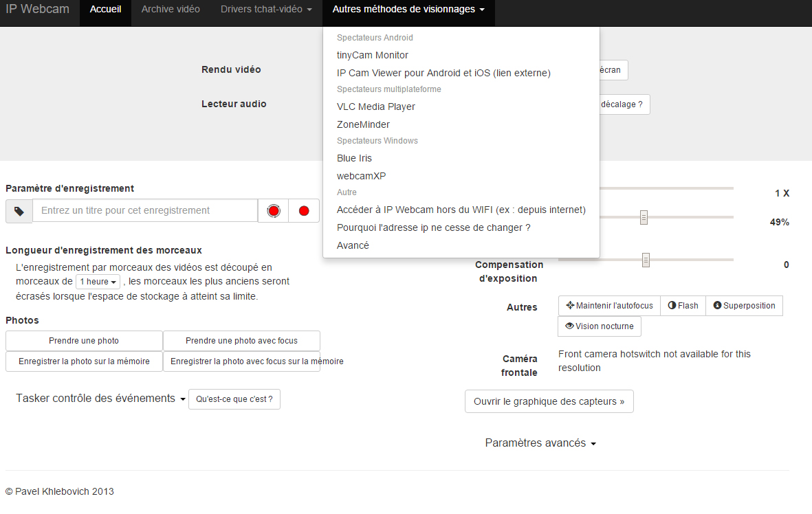Click the IP Webcam brand link
The height and width of the screenshot is (514, 812).
(x=37, y=10)
